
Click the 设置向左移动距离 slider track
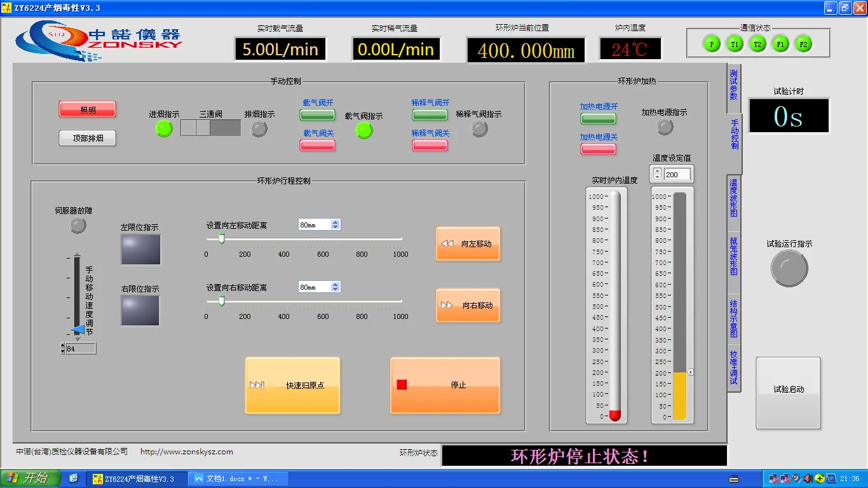(x=304, y=240)
